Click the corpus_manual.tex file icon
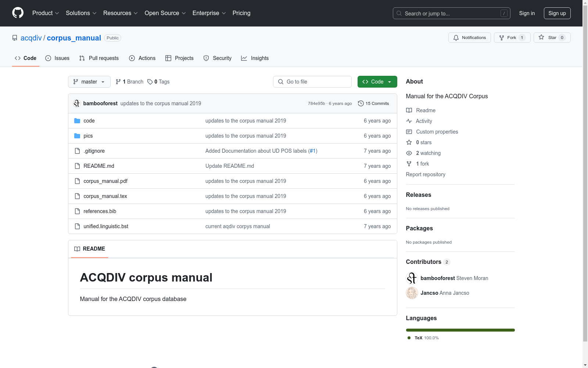This screenshot has height=368, width=588. coord(77,196)
